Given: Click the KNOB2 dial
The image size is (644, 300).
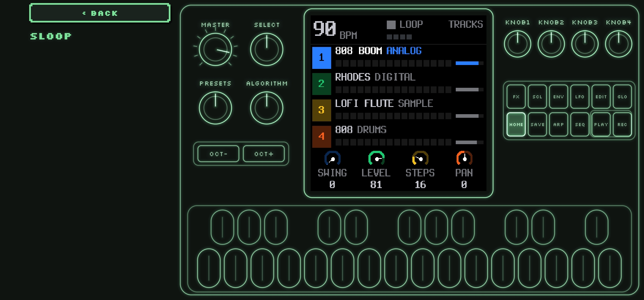Looking at the screenshot, I should [x=551, y=44].
